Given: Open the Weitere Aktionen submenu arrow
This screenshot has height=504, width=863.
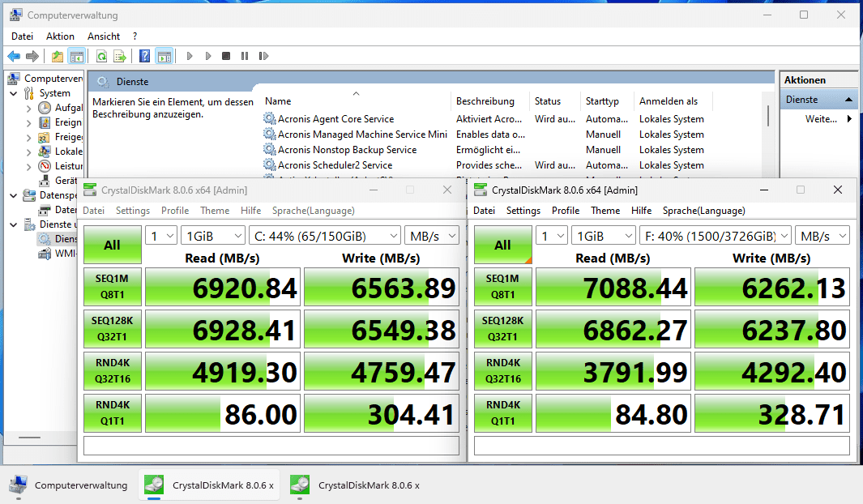Looking at the screenshot, I should 849,119.
